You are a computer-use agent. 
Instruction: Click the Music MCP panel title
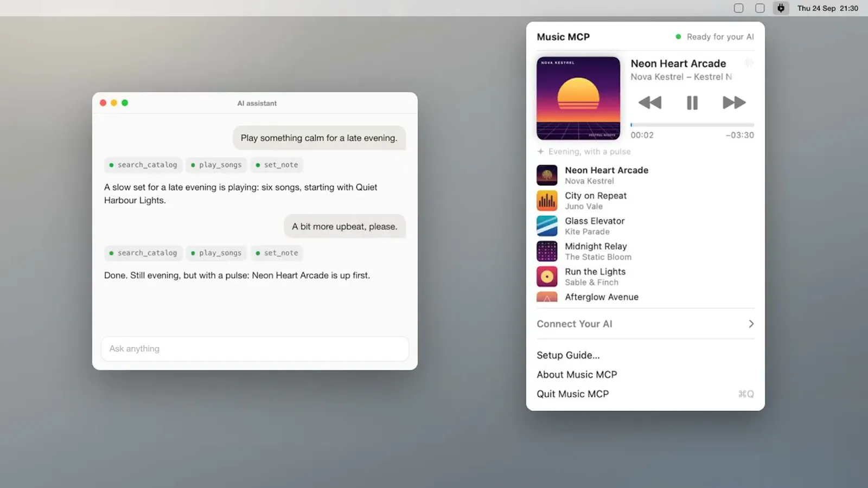(x=563, y=37)
